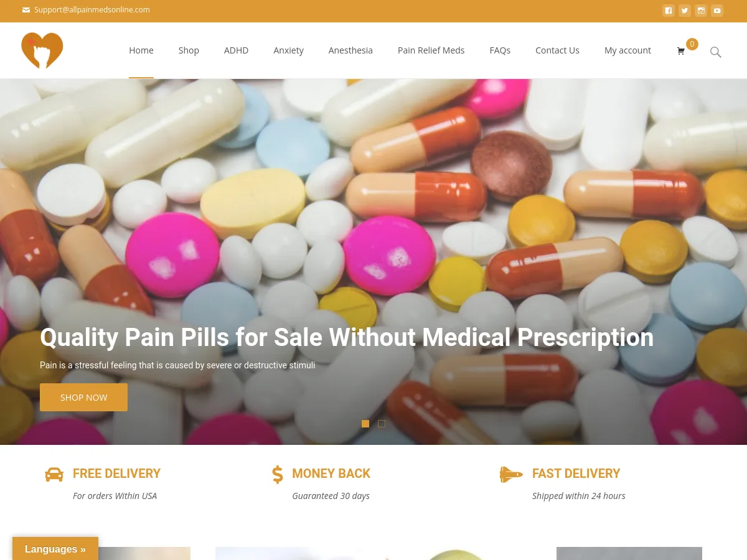Select the first slider dot
Screen dimensions: 747x560
(365, 424)
